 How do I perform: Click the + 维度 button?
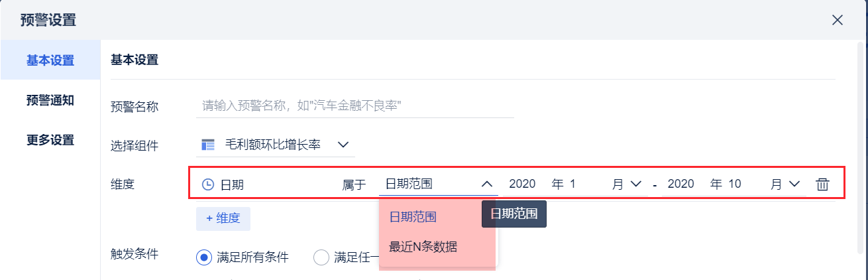[x=223, y=218]
